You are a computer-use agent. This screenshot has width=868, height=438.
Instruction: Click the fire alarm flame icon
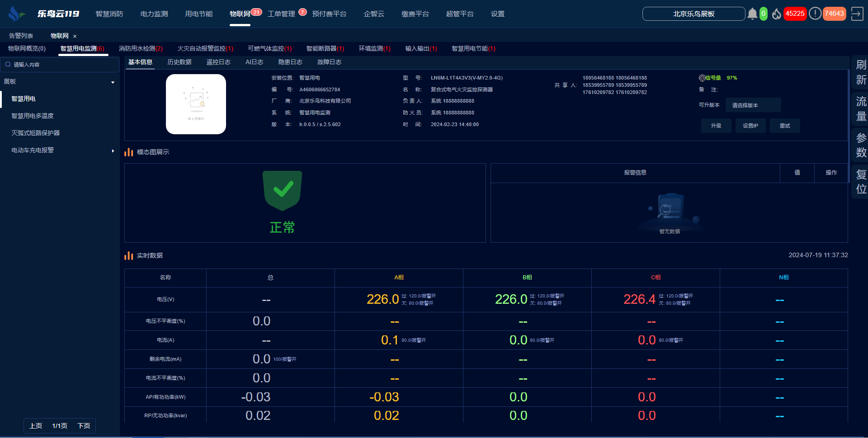point(777,14)
